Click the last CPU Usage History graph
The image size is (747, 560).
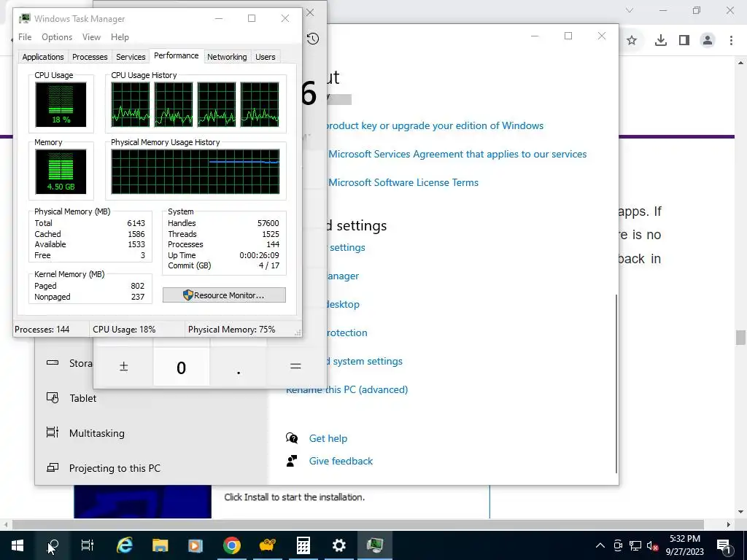coord(260,104)
